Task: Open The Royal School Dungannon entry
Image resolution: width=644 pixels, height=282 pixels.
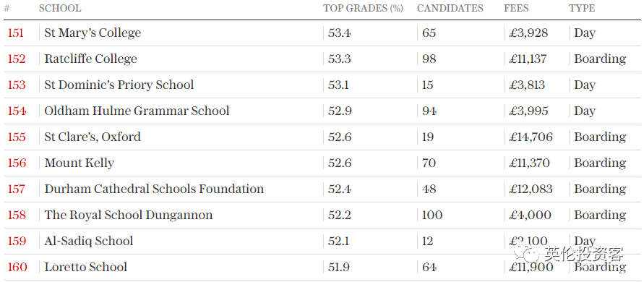Action: tap(129, 215)
